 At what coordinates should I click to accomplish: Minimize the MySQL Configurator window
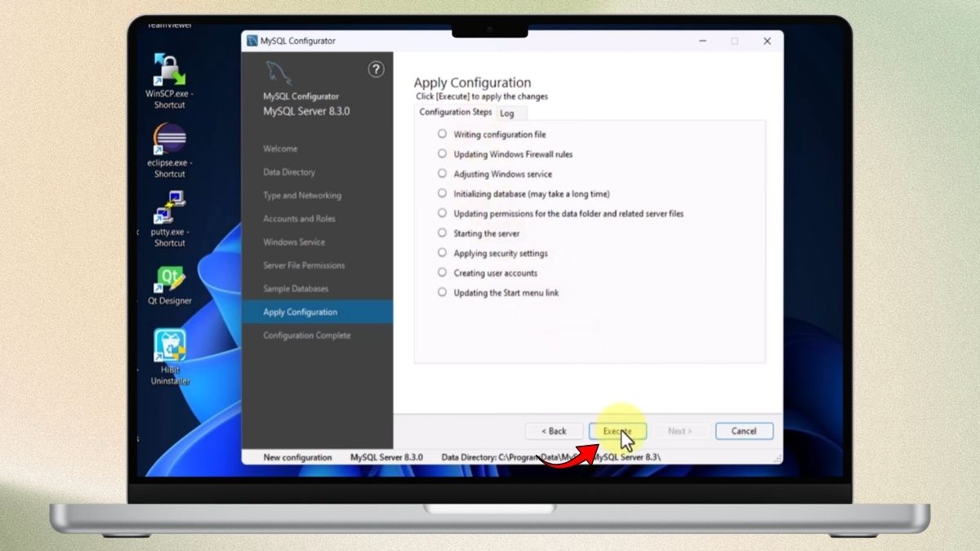702,41
